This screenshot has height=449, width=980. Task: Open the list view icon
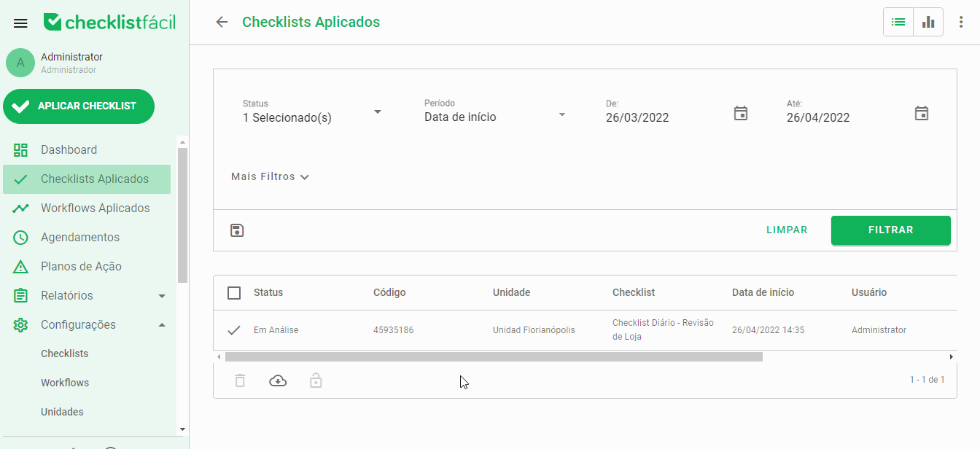tap(898, 22)
